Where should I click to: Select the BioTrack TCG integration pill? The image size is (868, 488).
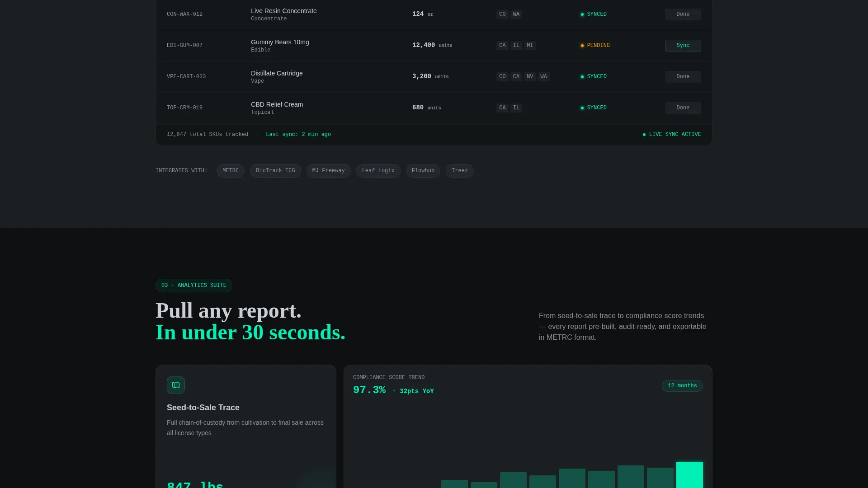(x=275, y=171)
